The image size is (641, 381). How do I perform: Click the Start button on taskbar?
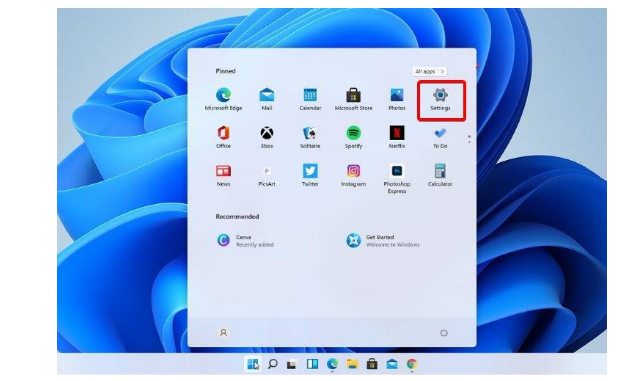[253, 364]
